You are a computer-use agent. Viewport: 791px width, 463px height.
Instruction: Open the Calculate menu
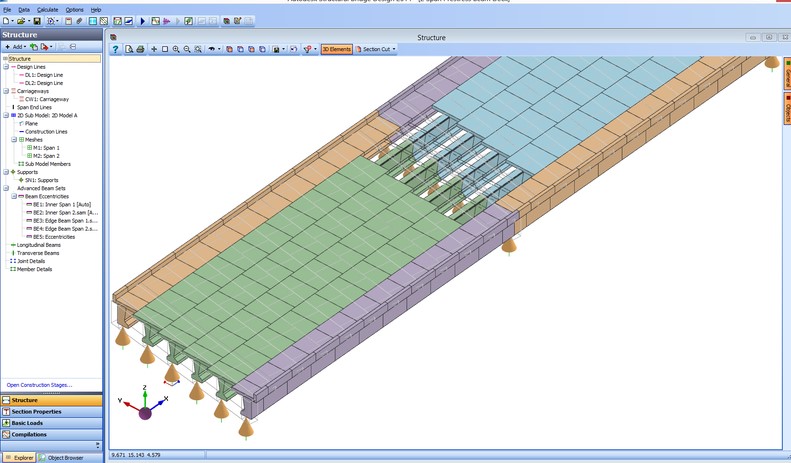coord(47,9)
